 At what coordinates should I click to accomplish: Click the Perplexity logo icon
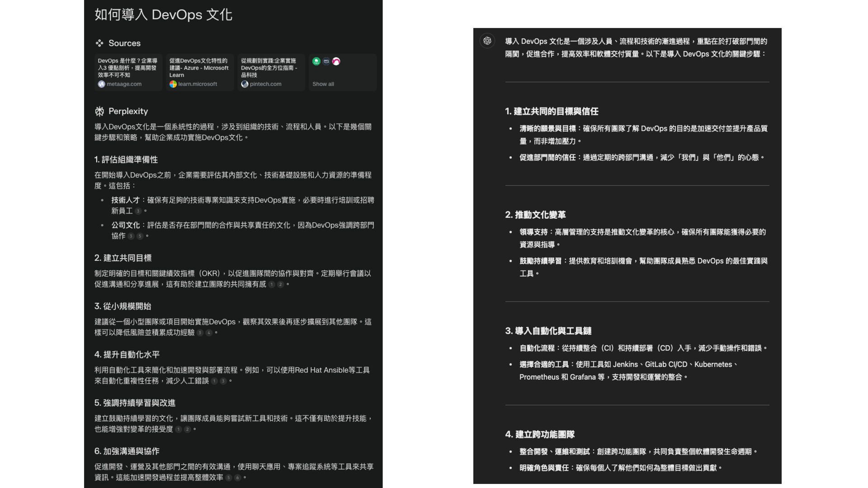tap(99, 111)
